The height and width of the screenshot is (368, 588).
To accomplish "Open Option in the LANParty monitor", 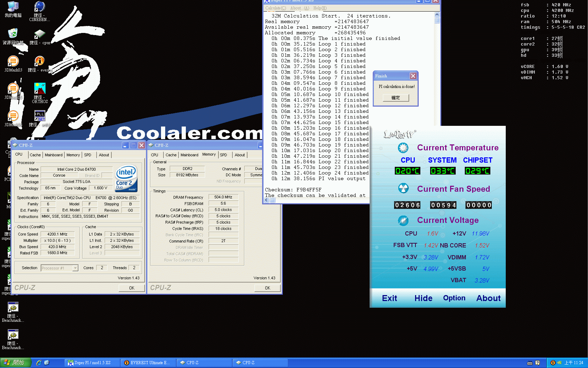I will pyautogui.click(x=454, y=298).
